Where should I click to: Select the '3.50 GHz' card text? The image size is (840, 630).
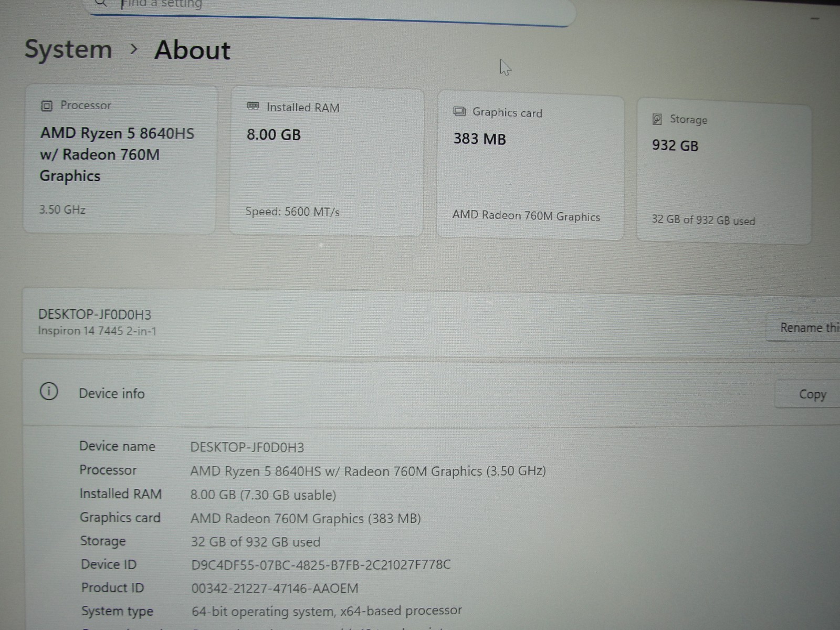[62, 209]
